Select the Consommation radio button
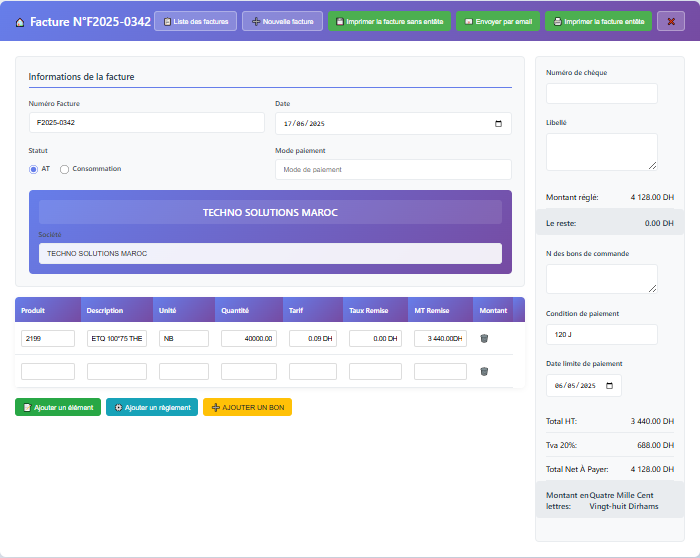The image size is (700, 558). point(64,170)
